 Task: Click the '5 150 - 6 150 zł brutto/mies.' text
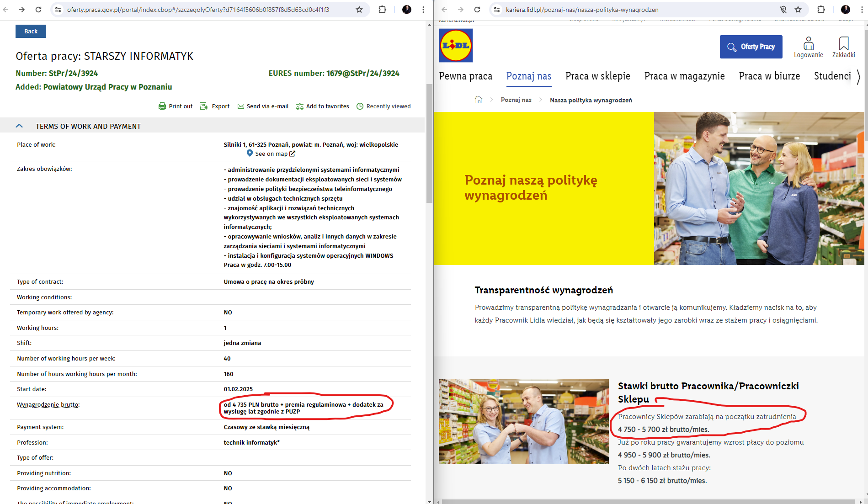(662, 481)
